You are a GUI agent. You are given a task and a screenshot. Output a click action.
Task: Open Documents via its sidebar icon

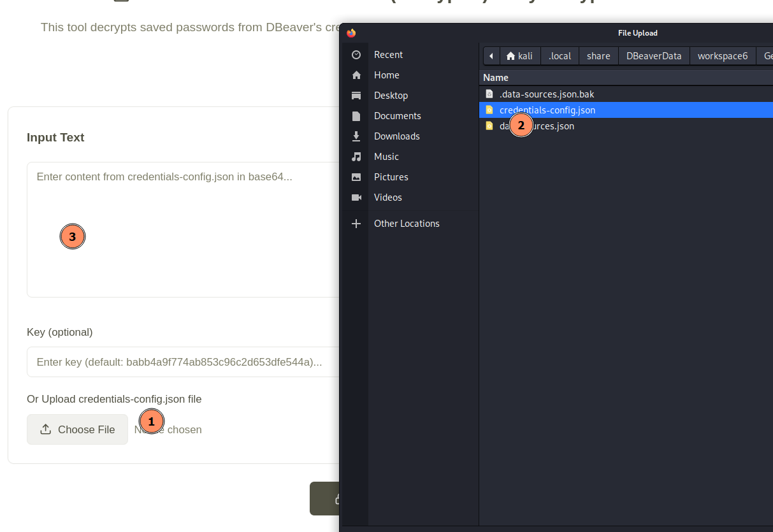(x=356, y=115)
